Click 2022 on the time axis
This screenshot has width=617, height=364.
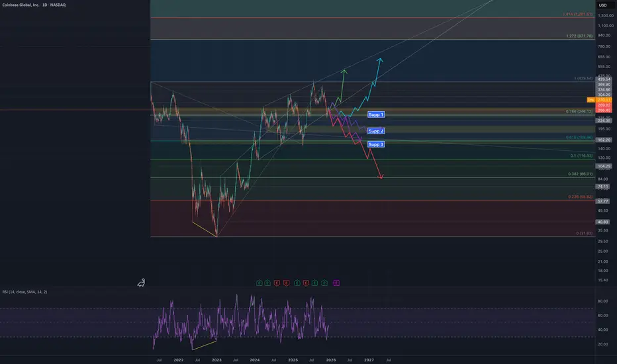(x=178, y=360)
